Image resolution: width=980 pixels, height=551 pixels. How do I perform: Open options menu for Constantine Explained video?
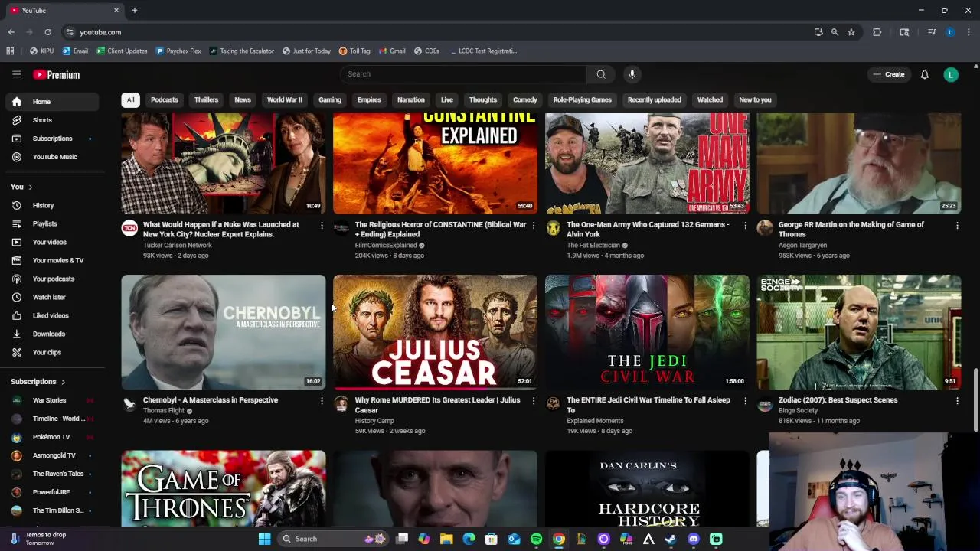(534, 225)
